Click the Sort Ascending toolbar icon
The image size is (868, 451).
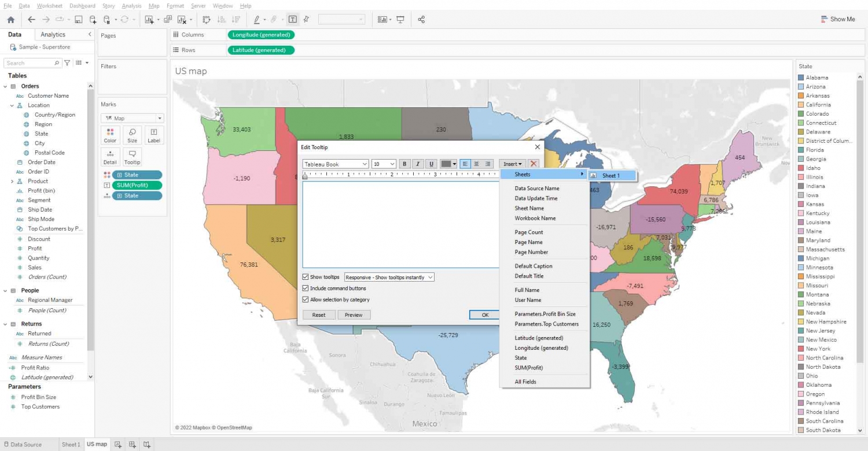222,19
